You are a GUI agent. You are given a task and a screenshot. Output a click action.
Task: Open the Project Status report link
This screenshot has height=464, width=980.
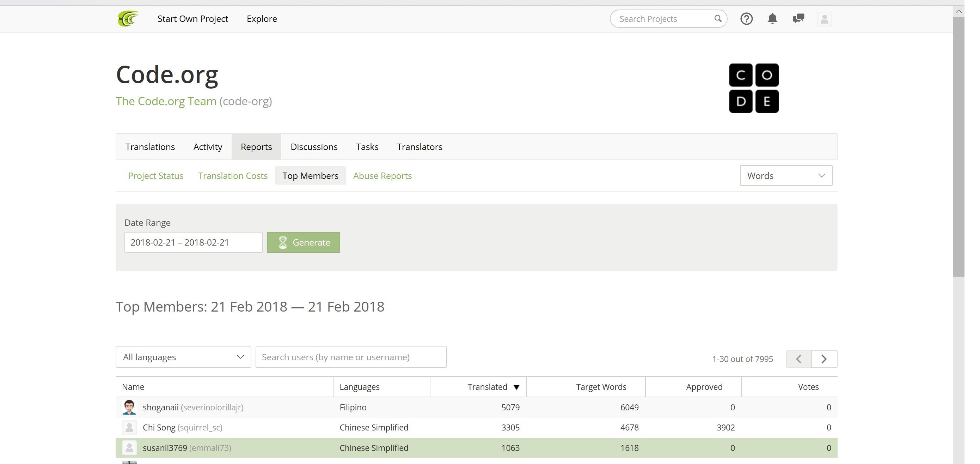(x=155, y=175)
